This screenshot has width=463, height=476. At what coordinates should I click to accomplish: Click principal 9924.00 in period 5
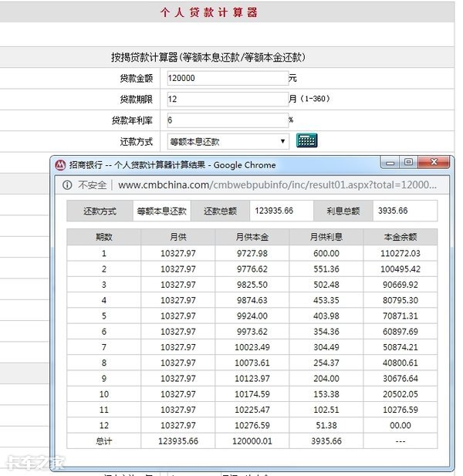252,316
